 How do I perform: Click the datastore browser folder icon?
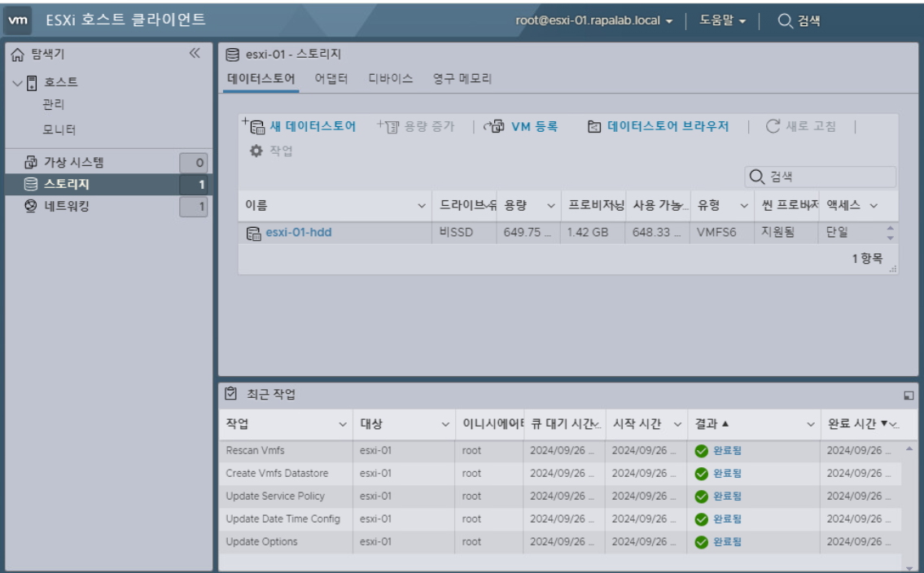[x=594, y=127]
